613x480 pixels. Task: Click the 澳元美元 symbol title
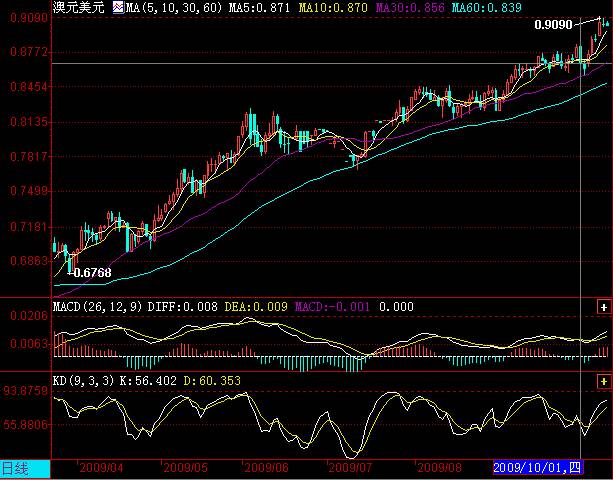79,7
